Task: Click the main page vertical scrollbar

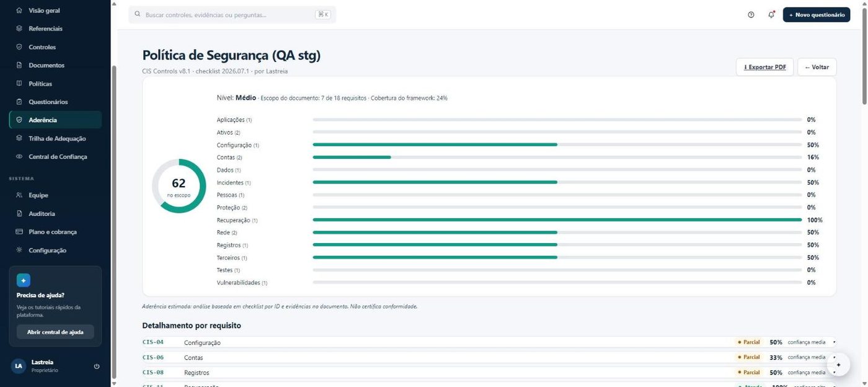Action: point(864,56)
